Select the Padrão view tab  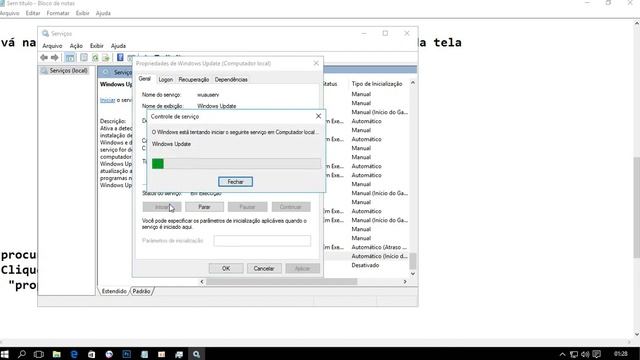coord(141,291)
